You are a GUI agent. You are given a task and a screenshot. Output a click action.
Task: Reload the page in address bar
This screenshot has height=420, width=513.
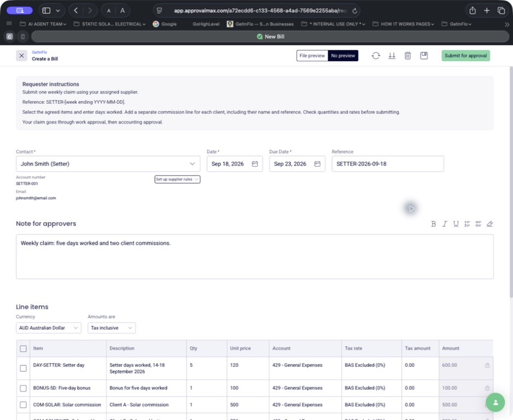coord(354,11)
